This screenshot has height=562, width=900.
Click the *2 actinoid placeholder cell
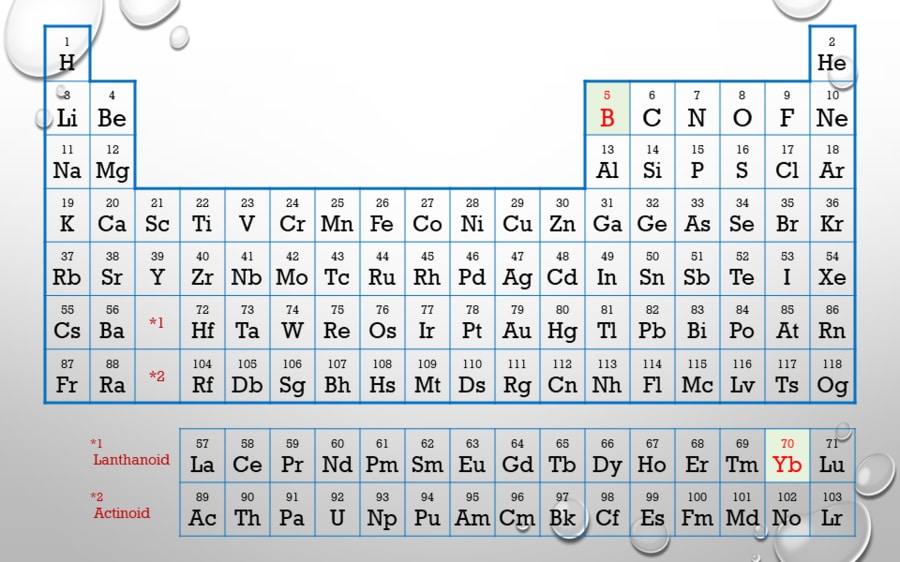tap(157, 376)
